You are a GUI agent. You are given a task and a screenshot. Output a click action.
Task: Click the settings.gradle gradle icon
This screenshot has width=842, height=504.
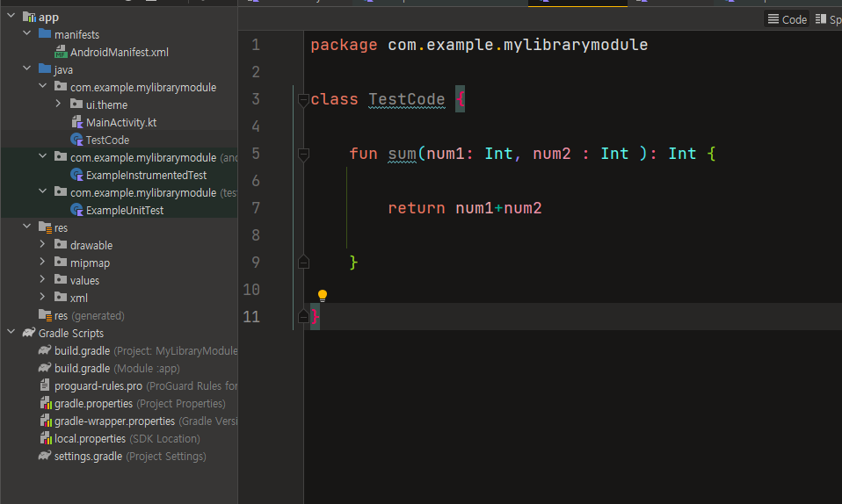(x=45, y=456)
